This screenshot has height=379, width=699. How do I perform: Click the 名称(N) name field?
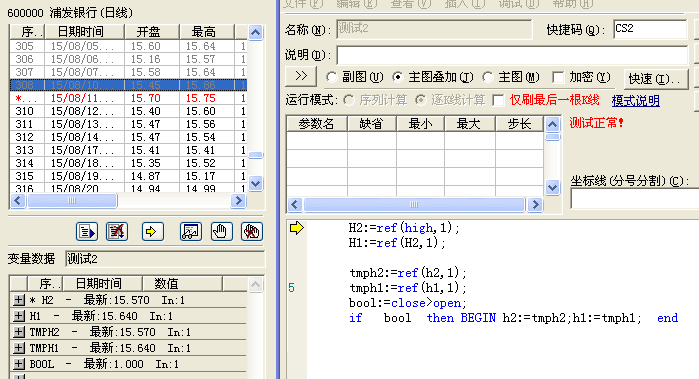tap(434, 29)
